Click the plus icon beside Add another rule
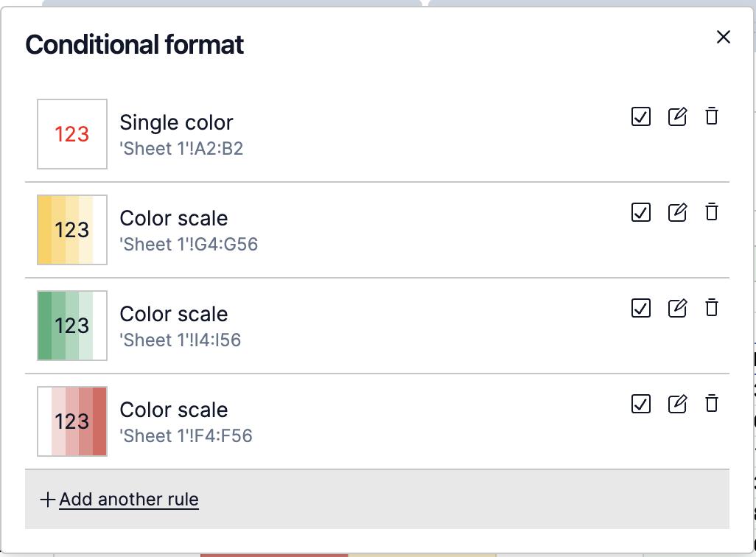 [48, 500]
